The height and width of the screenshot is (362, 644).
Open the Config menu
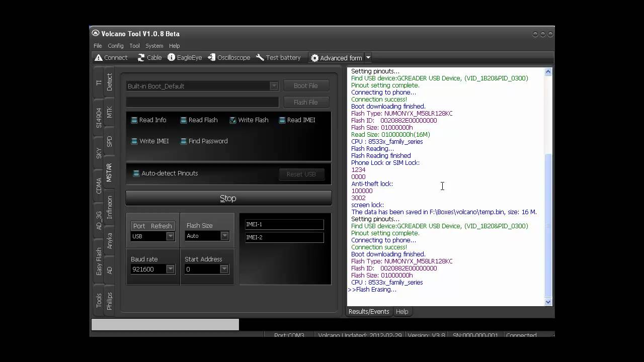pyautogui.click(x=116, y=46)
